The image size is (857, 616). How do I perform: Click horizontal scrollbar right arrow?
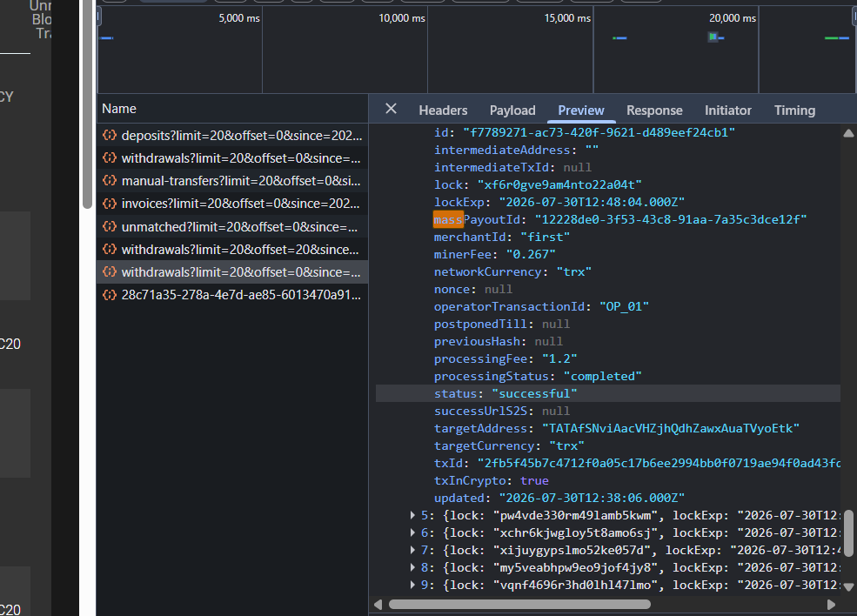point(831,605)
